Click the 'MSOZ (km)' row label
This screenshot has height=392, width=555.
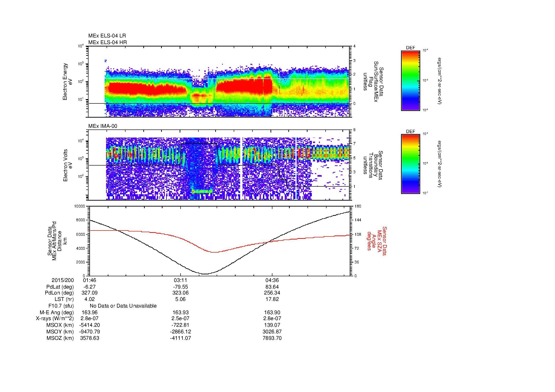60,338
